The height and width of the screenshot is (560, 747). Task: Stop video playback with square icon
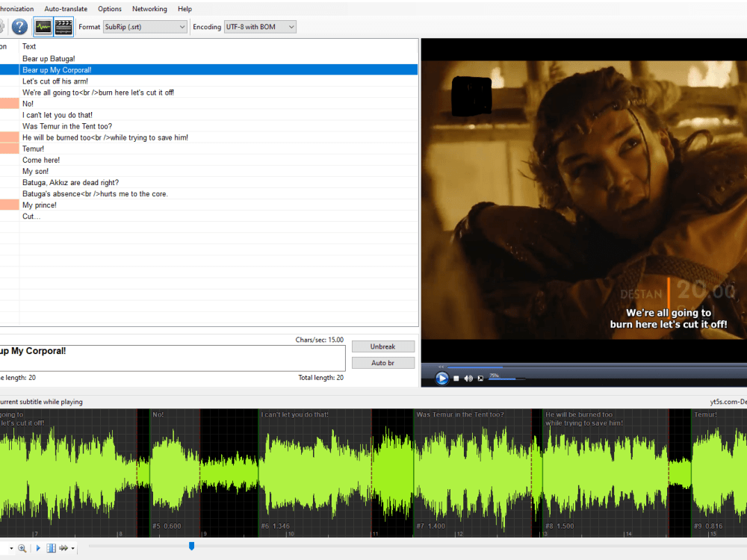pyautogui.click(x=456, y=378)
